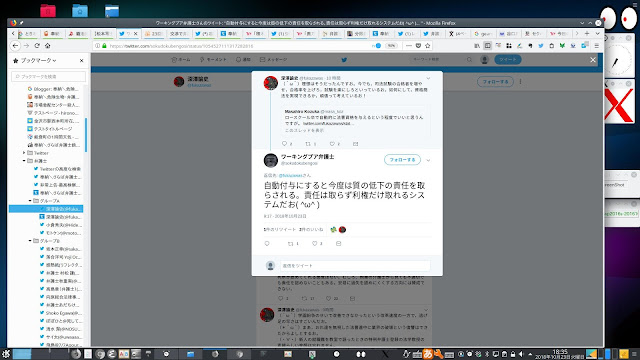Screen dimensions: 640x360
Task: Open the Firefox hamburger menu
Action: pos(596,46)
